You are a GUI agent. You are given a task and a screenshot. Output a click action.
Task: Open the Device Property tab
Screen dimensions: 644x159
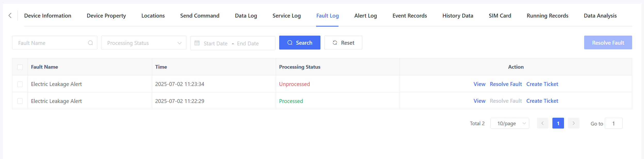click(x=106, y=16)
